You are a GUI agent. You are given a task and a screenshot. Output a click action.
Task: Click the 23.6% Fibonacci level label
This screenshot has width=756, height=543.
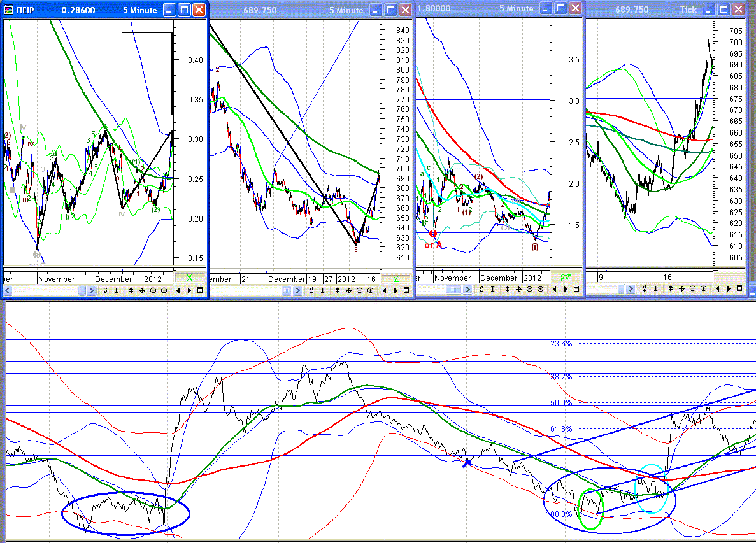(x=561, y=344)
